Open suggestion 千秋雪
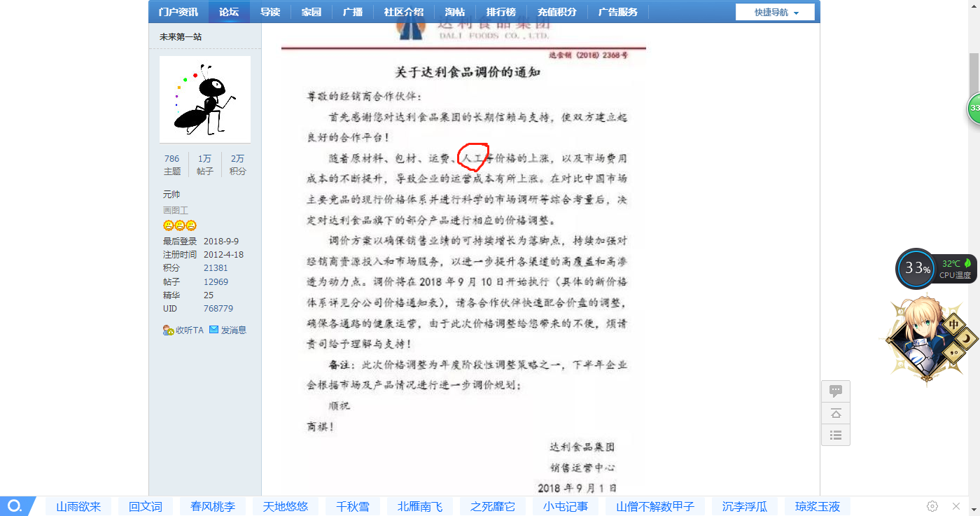 353,506
